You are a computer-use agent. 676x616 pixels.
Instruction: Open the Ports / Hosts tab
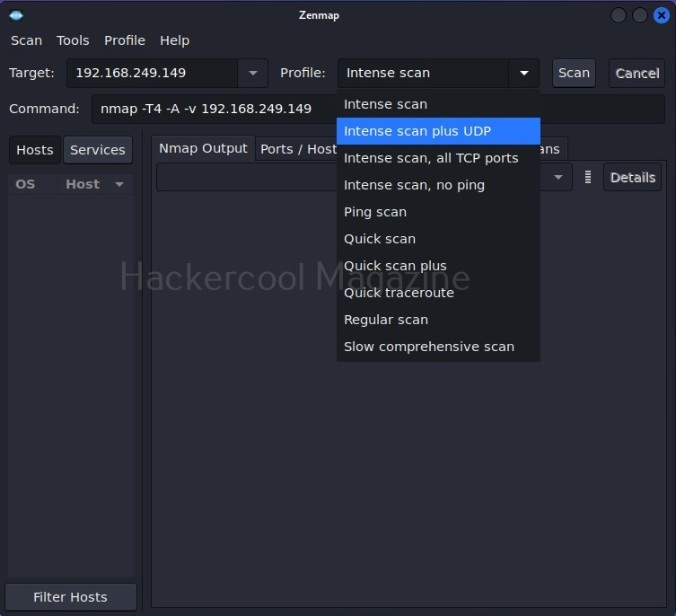[298, 149]
